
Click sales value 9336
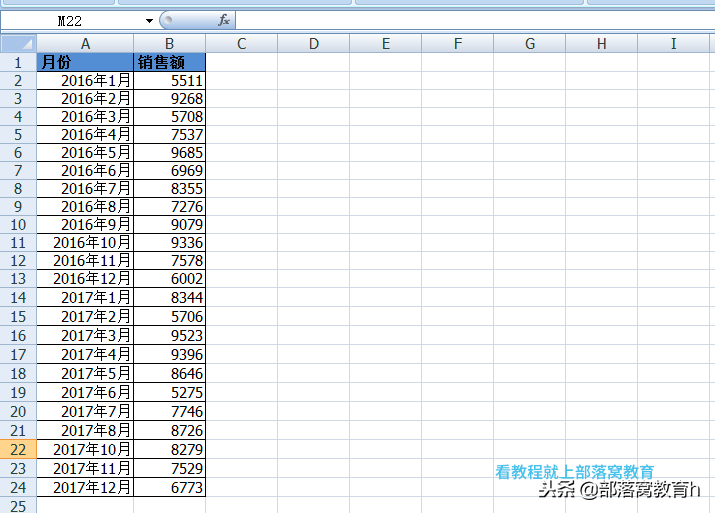170,243
